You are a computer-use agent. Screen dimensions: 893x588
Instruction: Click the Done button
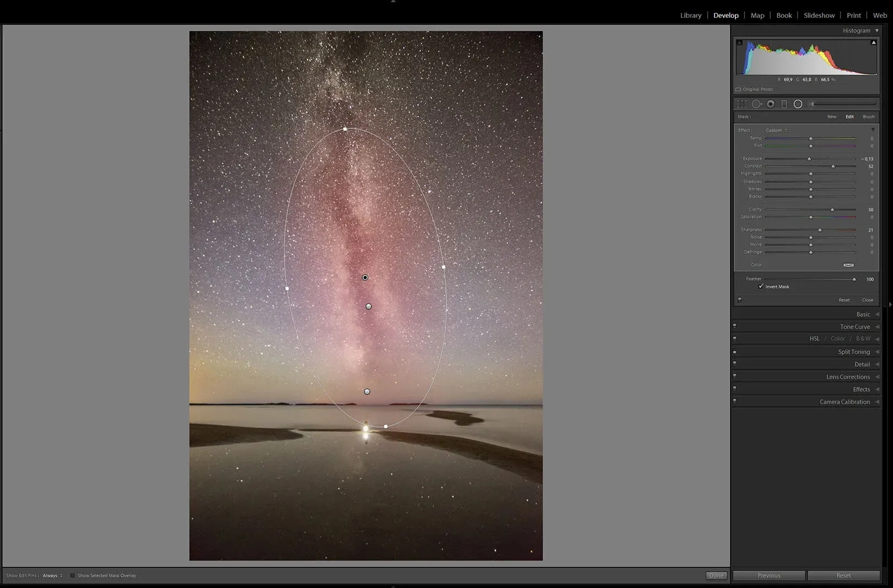pos(716,575)
